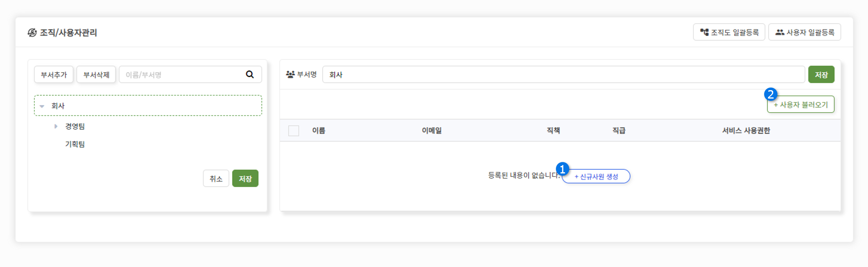Click the 조직/사용자관리 page title

coord(68,32)
